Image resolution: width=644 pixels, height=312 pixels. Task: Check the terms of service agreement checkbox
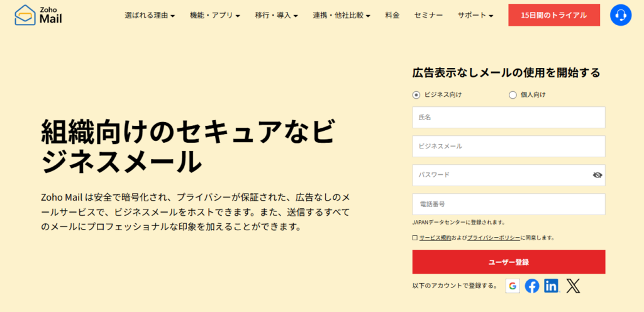415,238
